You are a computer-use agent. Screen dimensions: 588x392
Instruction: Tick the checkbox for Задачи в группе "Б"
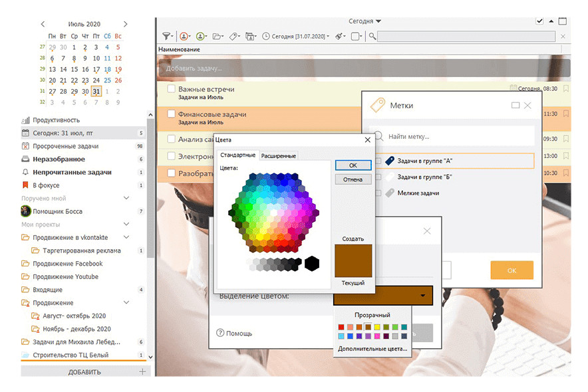click(378, 177)
